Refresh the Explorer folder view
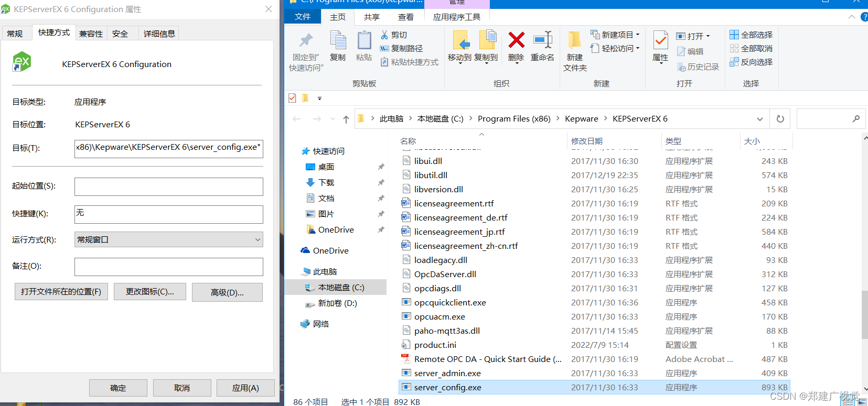Image resolution: width=868 pixels, height=406 pixels. tap(780, 119)
